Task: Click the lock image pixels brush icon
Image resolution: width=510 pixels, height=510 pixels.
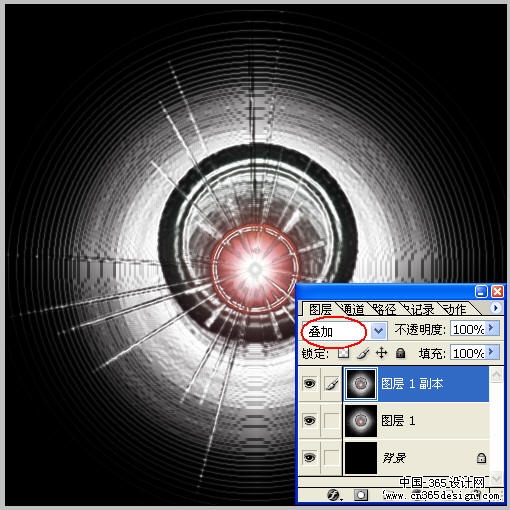Action: [363, 353]
